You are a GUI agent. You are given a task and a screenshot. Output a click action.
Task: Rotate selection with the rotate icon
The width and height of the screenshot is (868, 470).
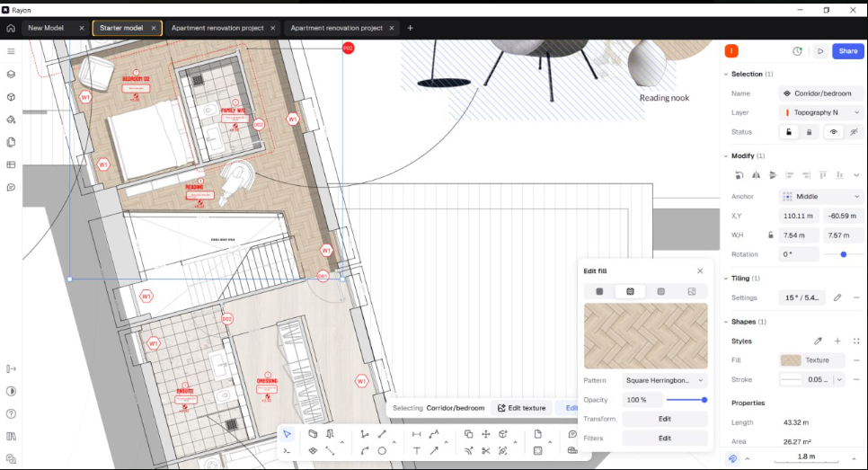(x=739, y=175)
